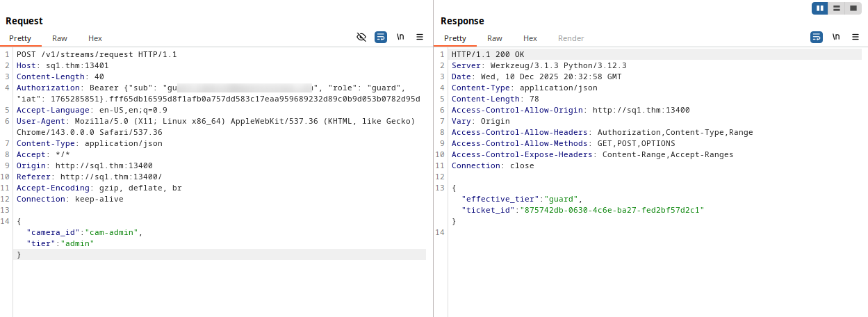Open the Raw tab in the Request panel

pyautogui.click(x=60, y=38)
